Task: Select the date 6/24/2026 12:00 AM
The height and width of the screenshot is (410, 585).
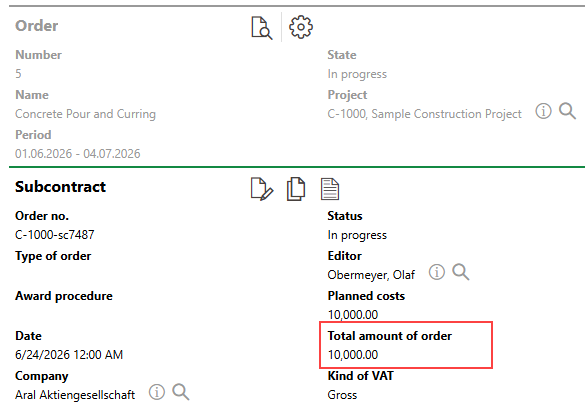Action: click(x=69, y=354)
